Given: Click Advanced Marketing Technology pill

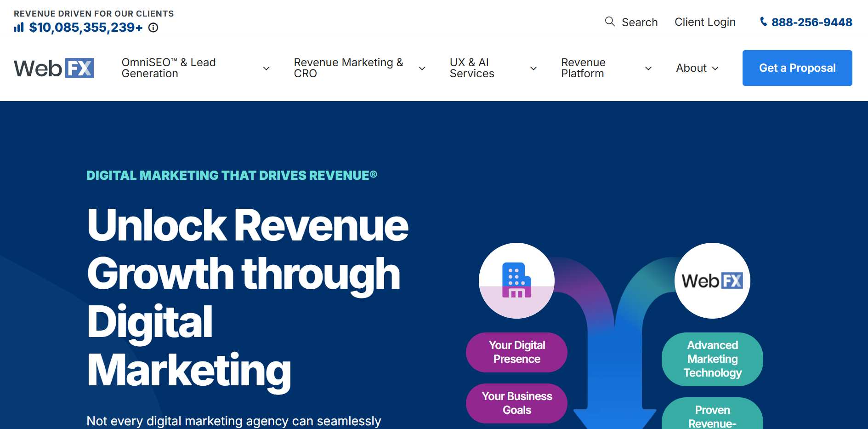Looking at the screenshot, I should pyautogui.click(x=712, y=359).
